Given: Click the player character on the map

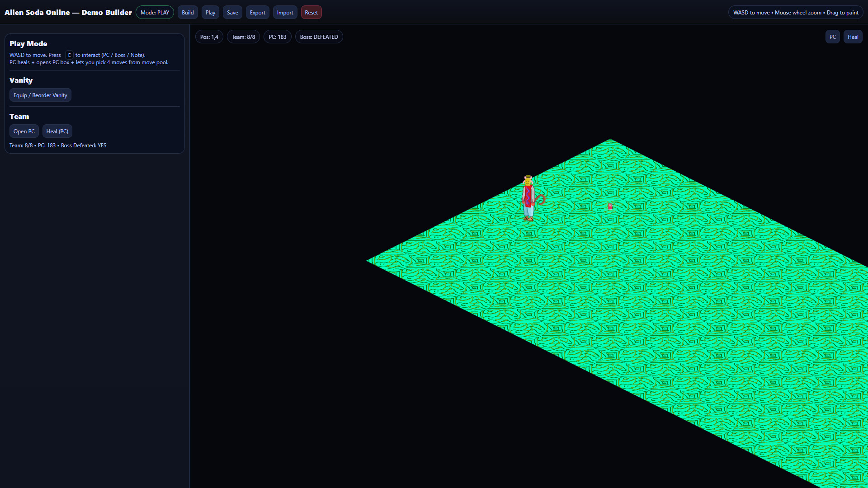Looking at the screenshot, I should pyautogui.click(x=529, y=199).
